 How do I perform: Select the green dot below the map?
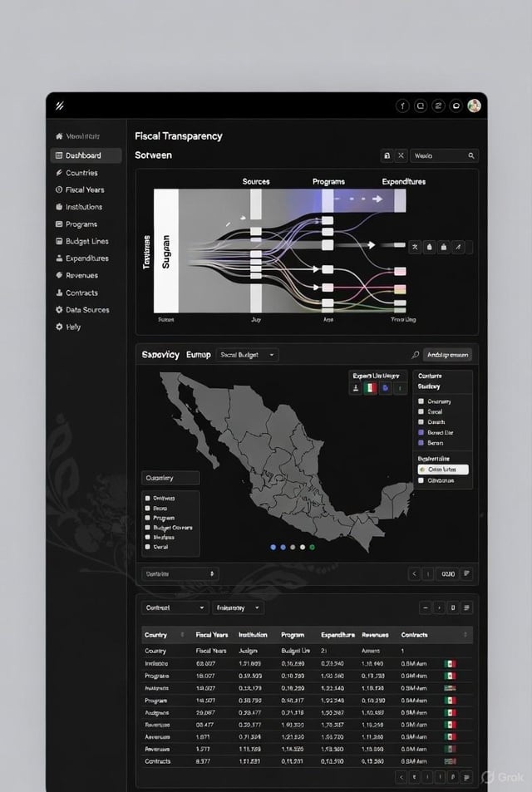click(312, 547)
